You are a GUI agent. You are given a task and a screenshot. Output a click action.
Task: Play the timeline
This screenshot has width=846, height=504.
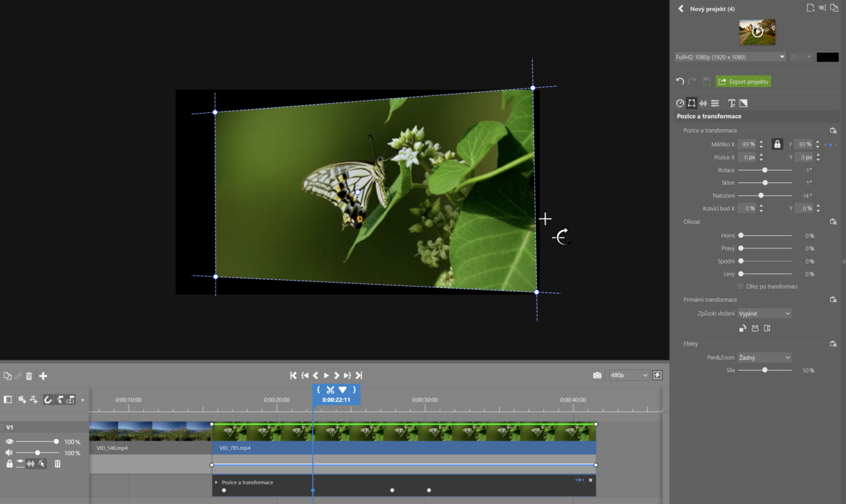click(327, 375)
